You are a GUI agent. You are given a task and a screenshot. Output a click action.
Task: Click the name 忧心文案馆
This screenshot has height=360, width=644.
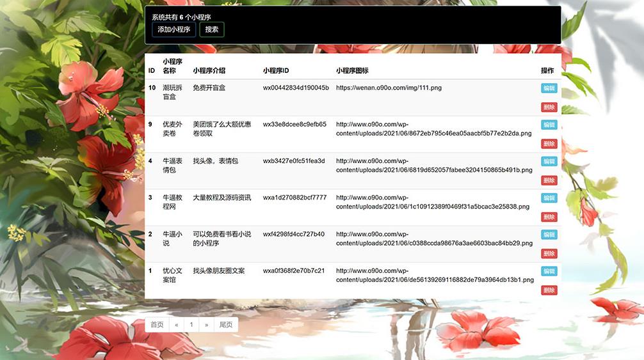172,275
